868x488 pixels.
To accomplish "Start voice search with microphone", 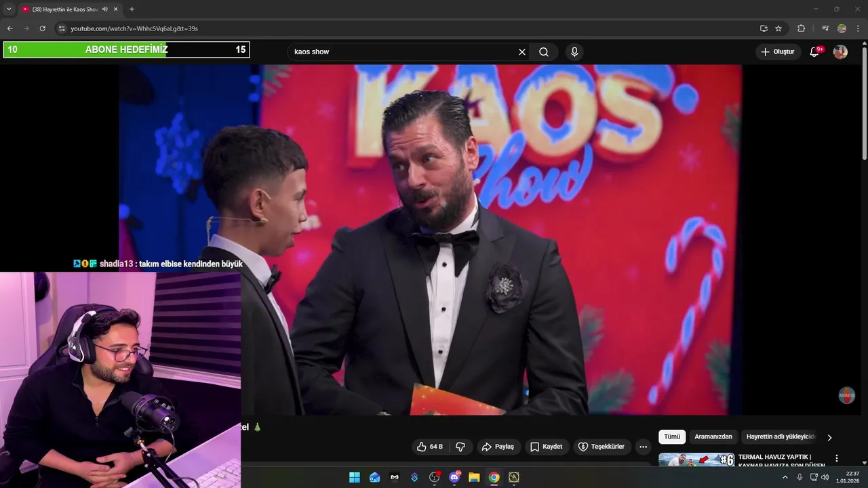I will click(574, 52).
